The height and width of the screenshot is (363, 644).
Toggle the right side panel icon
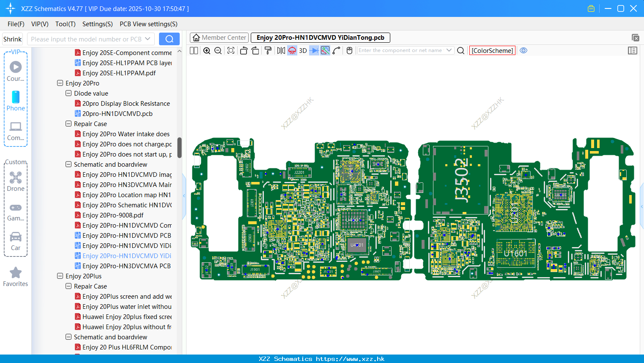633,50
